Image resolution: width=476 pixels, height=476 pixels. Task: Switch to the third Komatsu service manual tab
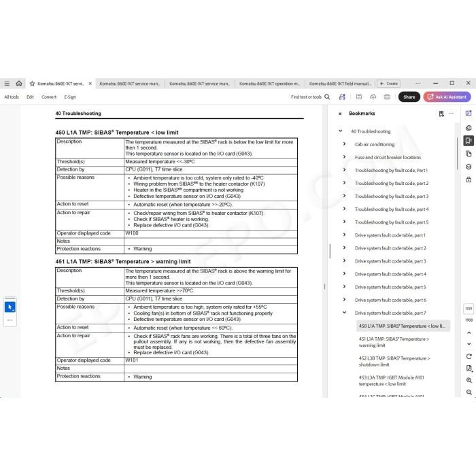pos(199,84)
